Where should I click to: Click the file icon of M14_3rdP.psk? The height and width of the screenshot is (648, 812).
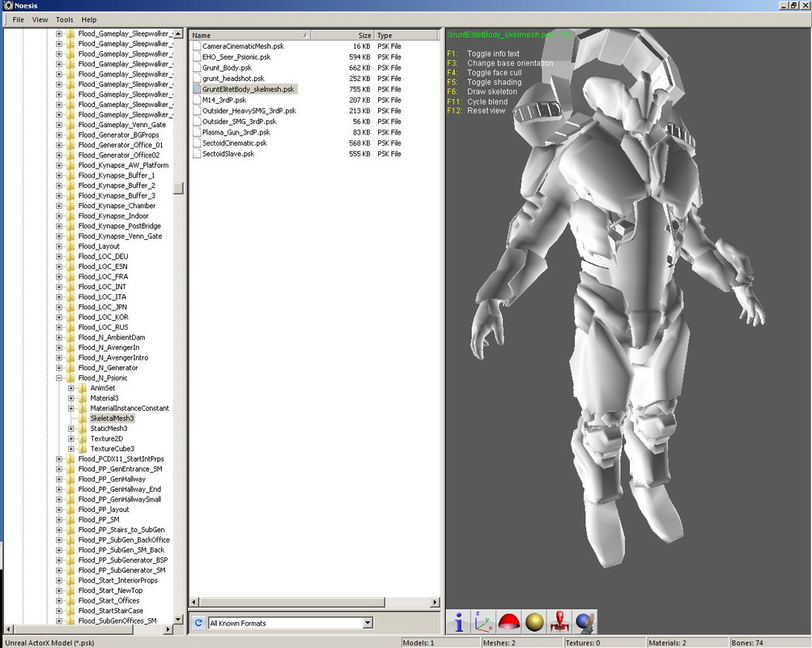[197, 100]
